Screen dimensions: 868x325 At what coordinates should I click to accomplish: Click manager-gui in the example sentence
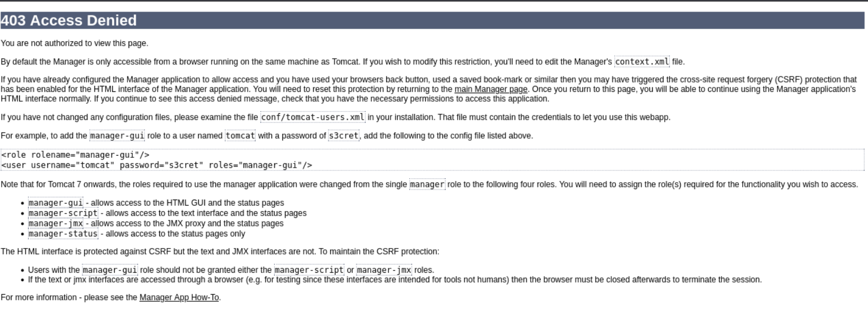(x=117, y=135)
